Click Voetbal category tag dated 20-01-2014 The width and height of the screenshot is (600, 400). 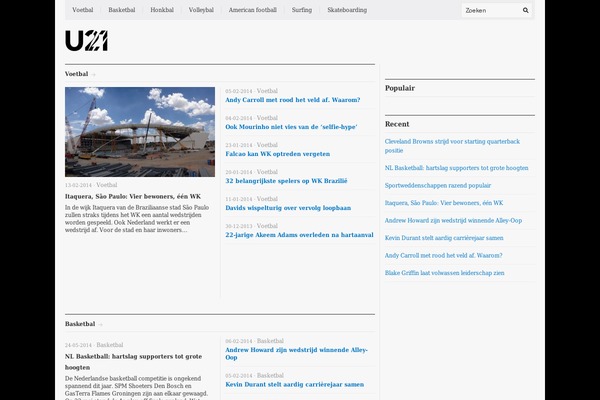[x=267, y=172]
